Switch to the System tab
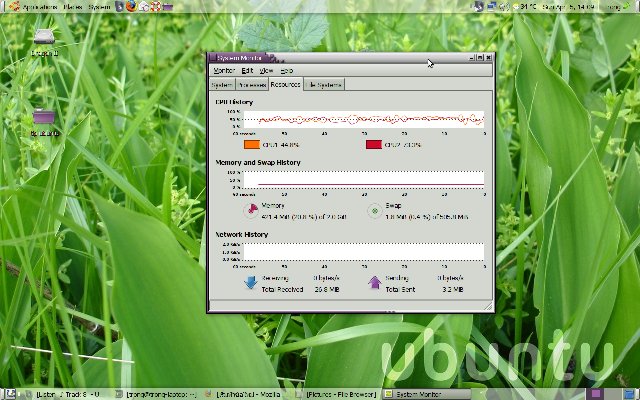Screen dimensions: 640x400 [222, 85]
